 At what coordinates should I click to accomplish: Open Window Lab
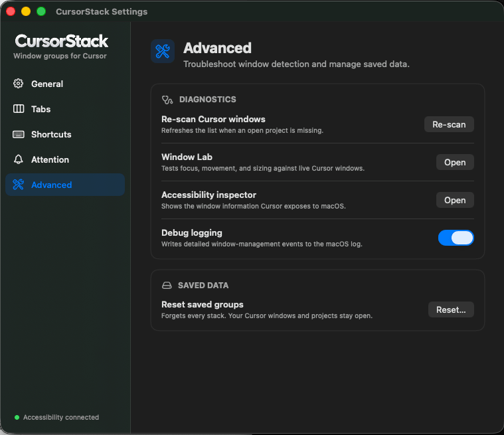tap(455, 162)
